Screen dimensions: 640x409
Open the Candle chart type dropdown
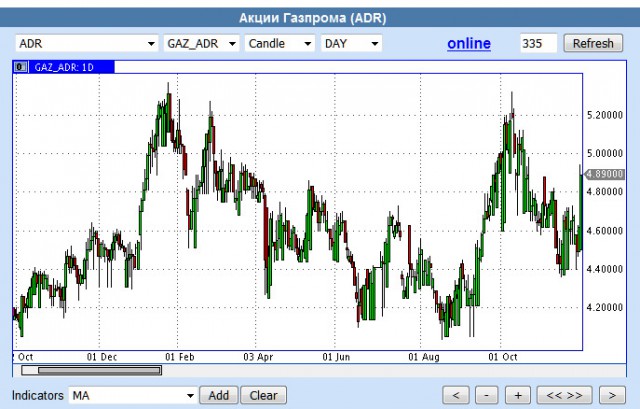coord(280,43)
